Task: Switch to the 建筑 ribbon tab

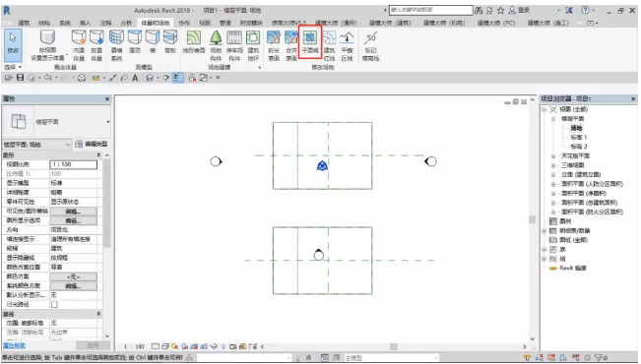Action: tap(24, 23)
